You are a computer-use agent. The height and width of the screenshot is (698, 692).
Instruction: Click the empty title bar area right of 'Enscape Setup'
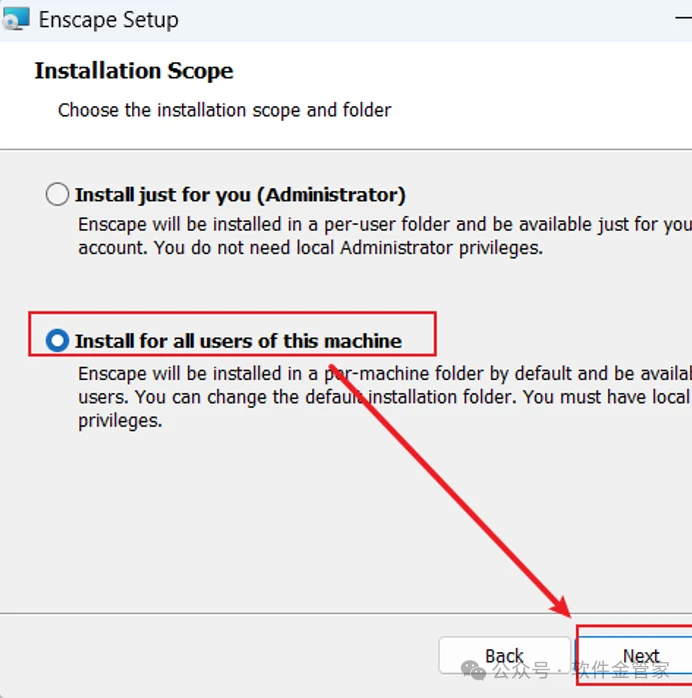point(430,20)
